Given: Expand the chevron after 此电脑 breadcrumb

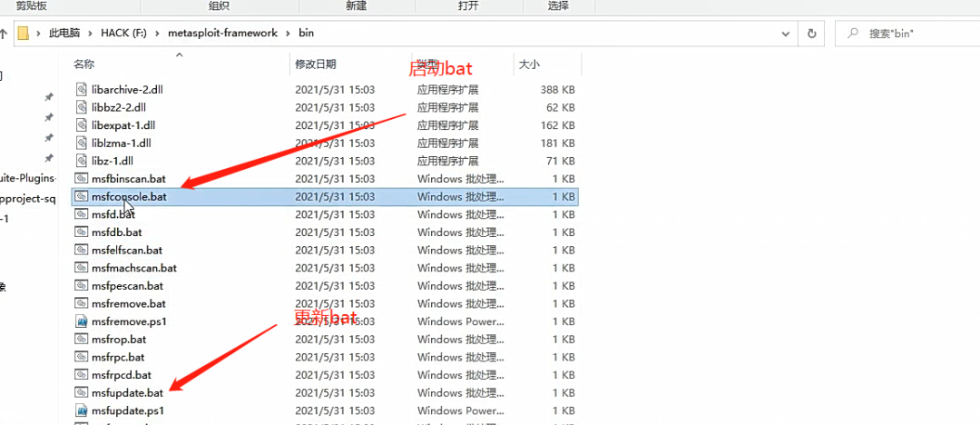Looking at the screenshot, I should (91, 34).
